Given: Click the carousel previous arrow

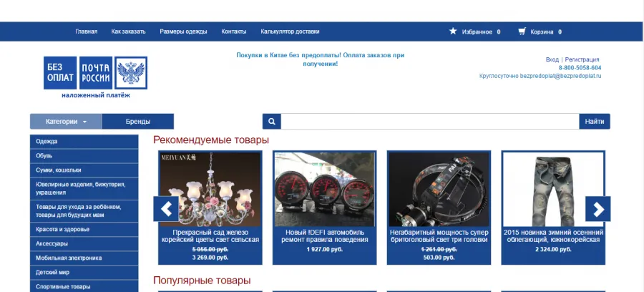Looking at the screenshot, I should click(166, 209).
